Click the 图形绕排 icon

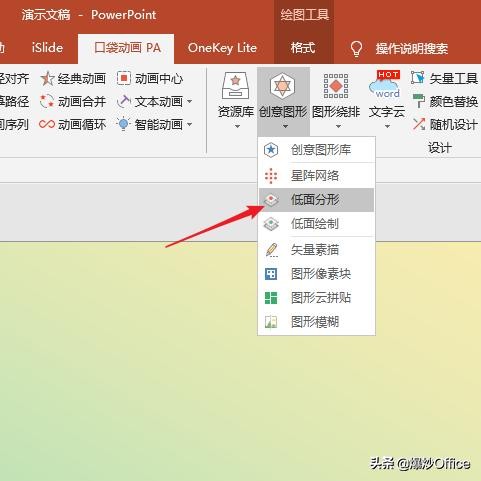pos(336,86)
